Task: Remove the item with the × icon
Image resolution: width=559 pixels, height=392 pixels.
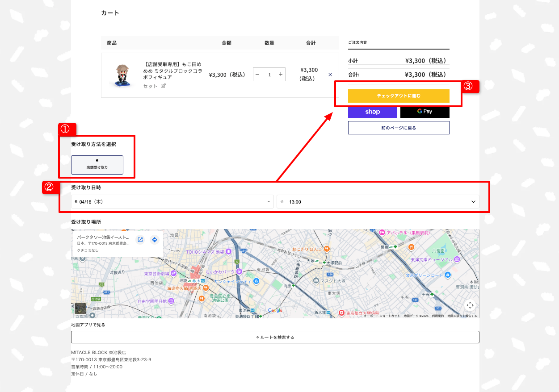Action: [x=330, y=75]
